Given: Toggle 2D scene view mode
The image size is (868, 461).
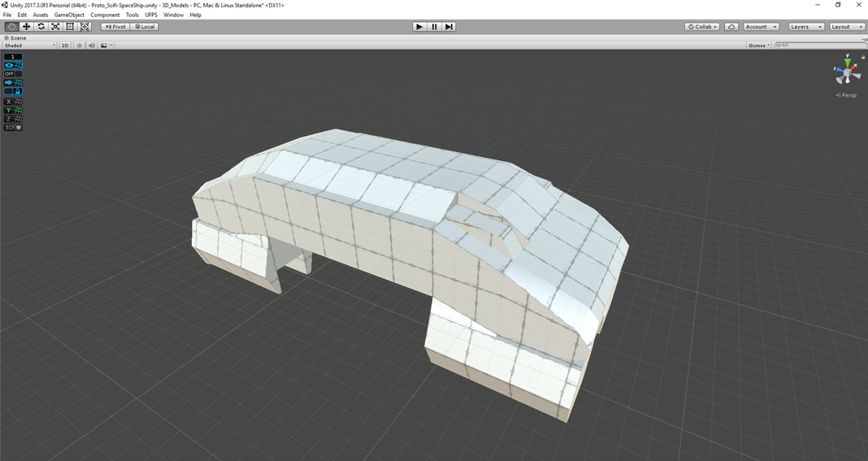Looking at the screenshot, I should point(65,46).
